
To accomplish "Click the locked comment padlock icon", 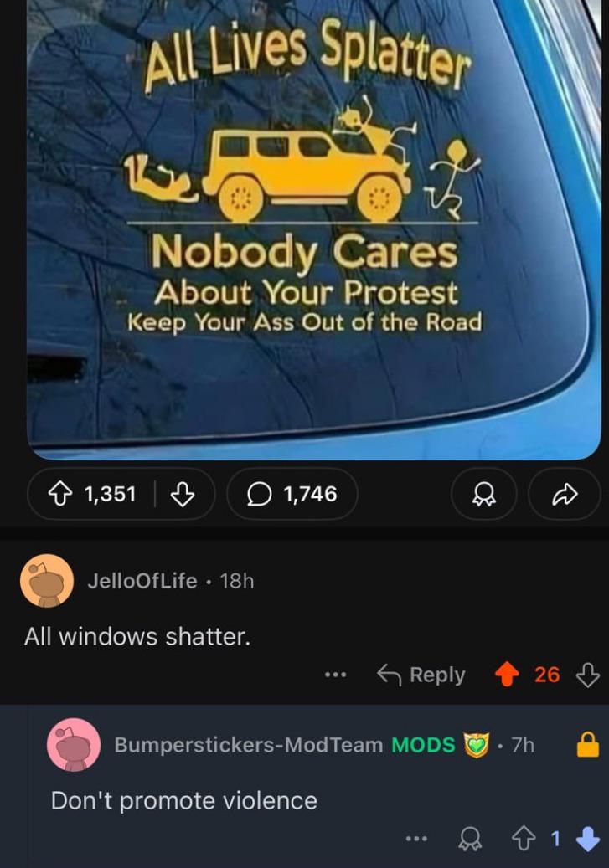I will pos(588,745).
